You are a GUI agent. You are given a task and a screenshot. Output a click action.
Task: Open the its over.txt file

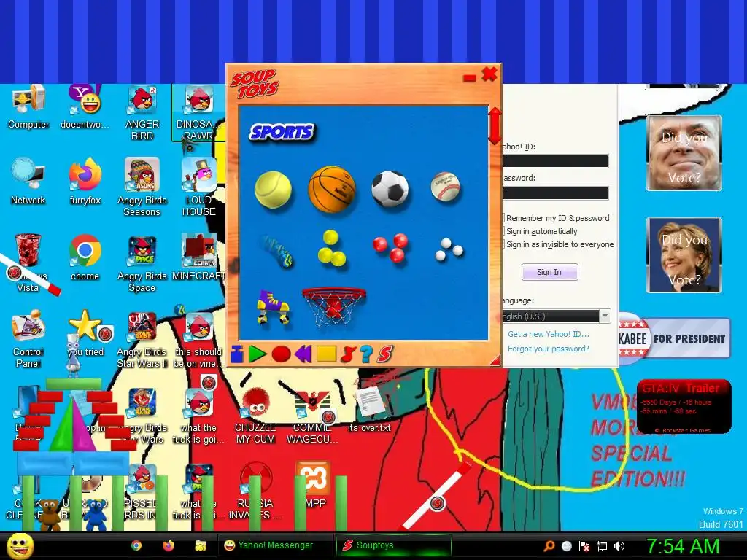(x=369, y=410)
